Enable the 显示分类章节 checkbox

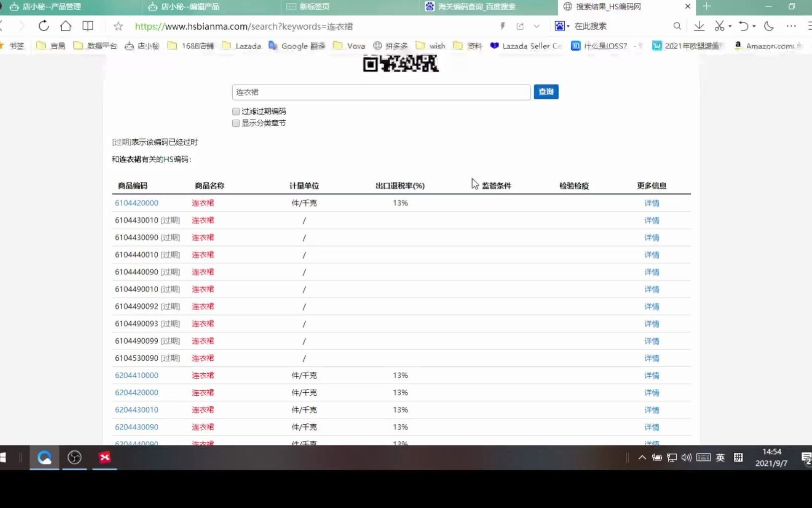(236, 123)
